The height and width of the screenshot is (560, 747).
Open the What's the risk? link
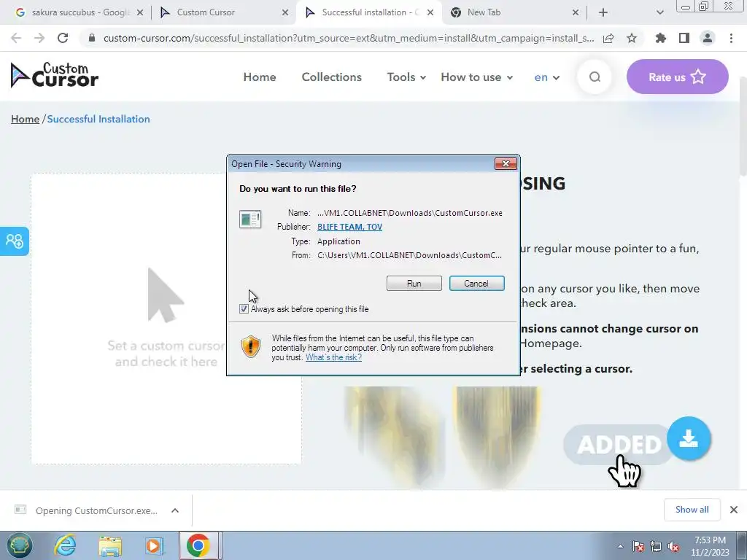[x=333, y=357]
